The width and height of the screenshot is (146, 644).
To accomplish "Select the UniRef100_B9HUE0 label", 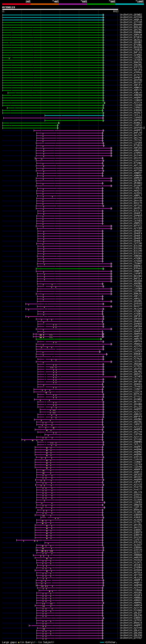I will click(x=131, y=354).
